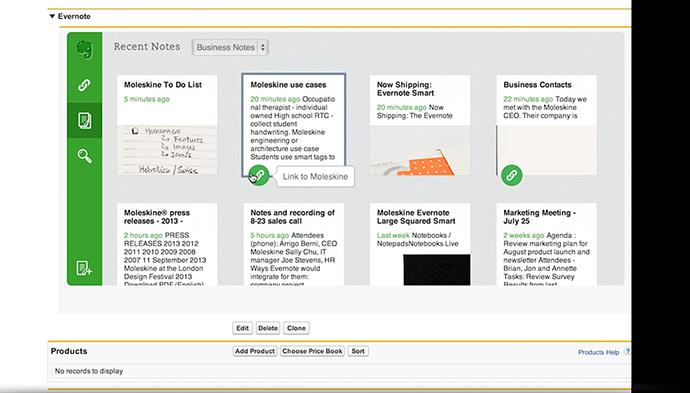690x393 pixels.
Task: Open the linked notes sidebar icon
Action: click(84, 85)
